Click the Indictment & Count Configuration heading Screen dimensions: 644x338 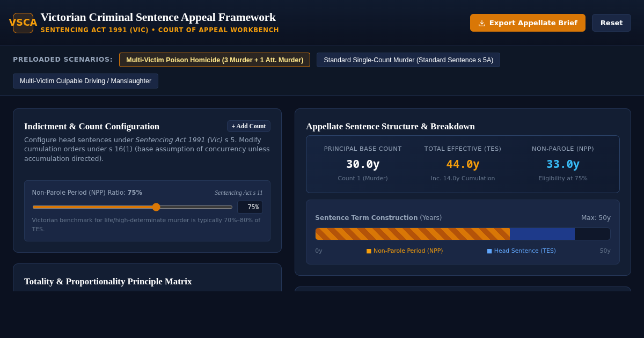pos(92,127)
